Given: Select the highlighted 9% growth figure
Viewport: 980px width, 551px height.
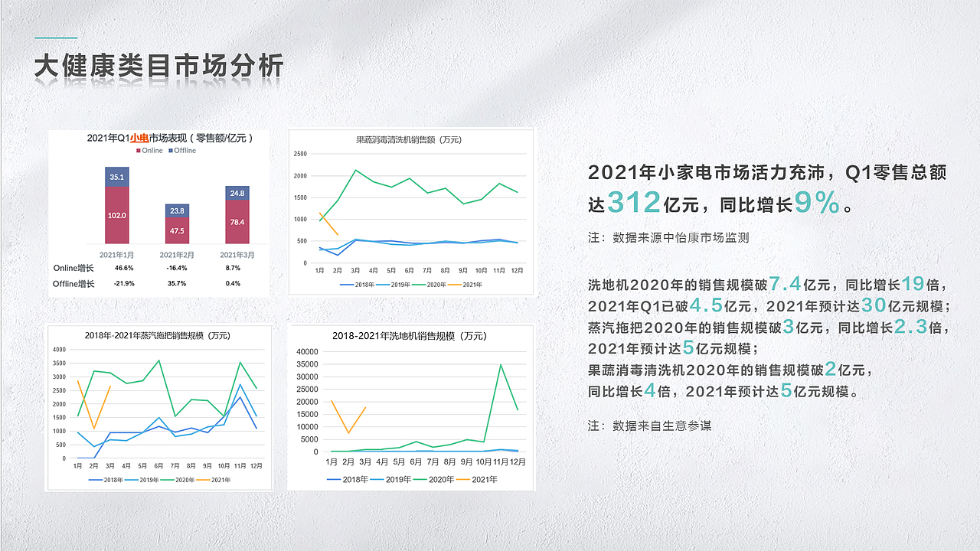Looking at the screenshot, I should pyautogui.click(x=817, y=203).
